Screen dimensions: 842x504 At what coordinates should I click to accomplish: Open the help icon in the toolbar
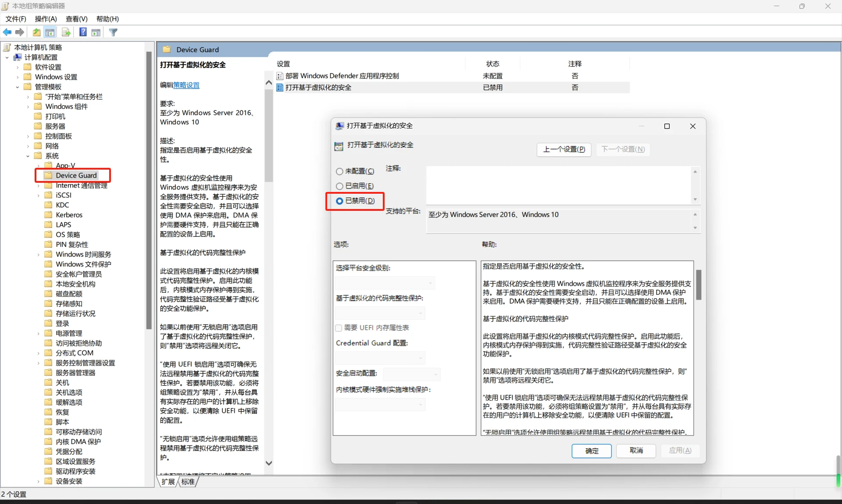pos(82,32)
